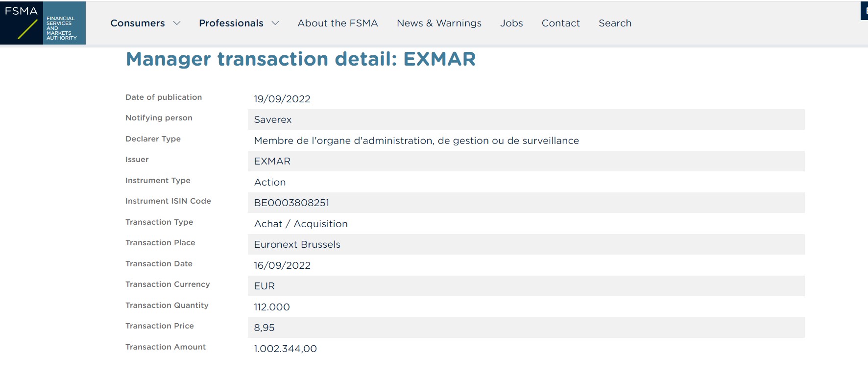Open the Professionals menu
The image size is (868, 376).
(x=231, y=23)
